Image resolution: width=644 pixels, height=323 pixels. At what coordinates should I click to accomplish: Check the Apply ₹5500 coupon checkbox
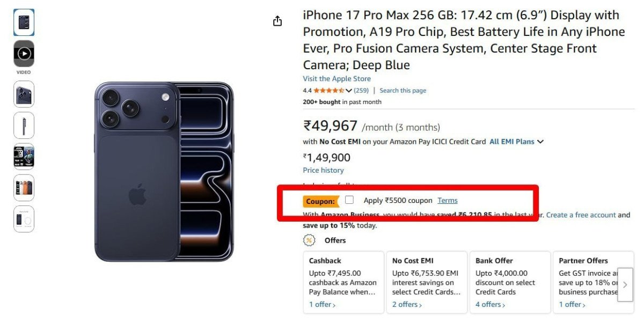[x=350, y=200]
